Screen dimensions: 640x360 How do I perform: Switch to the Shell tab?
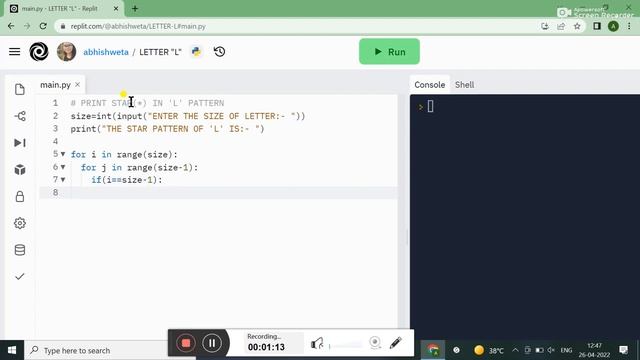click(x=464, y=85)
